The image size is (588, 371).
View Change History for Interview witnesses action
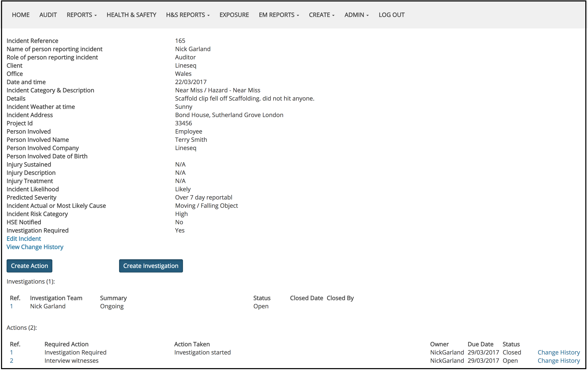coord(559,361)
